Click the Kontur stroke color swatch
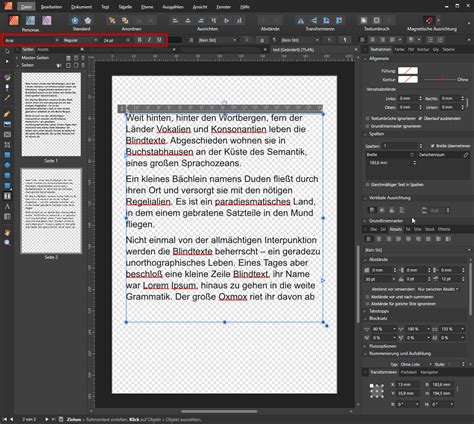The width and height of the screenshot is (474, 424). tap(408, 79)
